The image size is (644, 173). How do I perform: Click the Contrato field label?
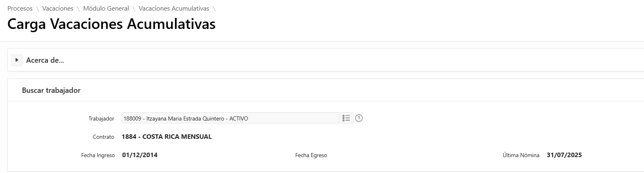pos(103,137)
